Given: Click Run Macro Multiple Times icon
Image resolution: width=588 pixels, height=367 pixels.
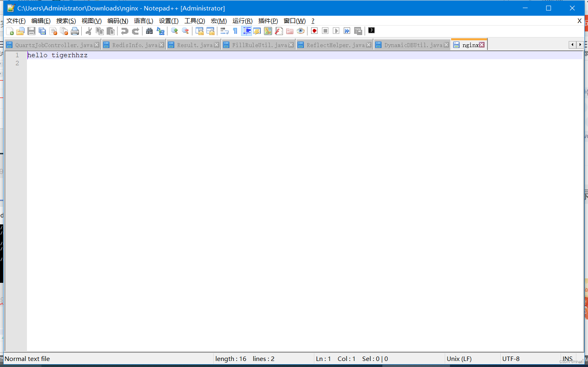Looking at the screenshot, I should coord(347,31).
